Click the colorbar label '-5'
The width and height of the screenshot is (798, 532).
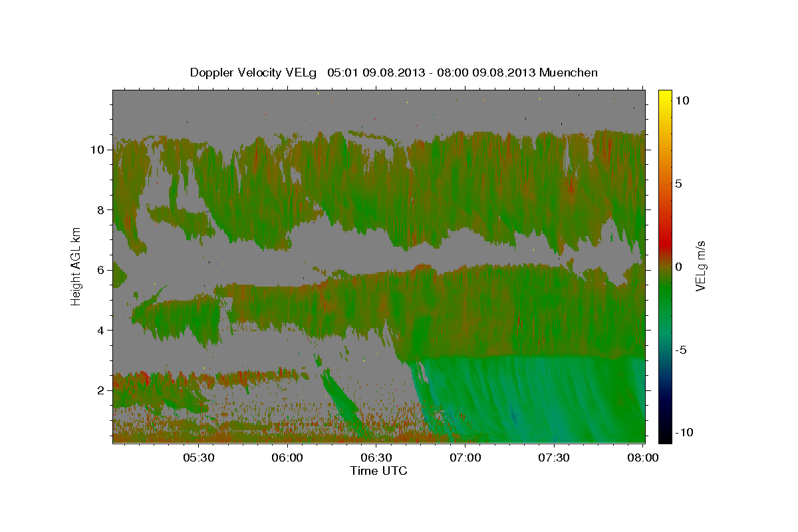click(681, 349)
